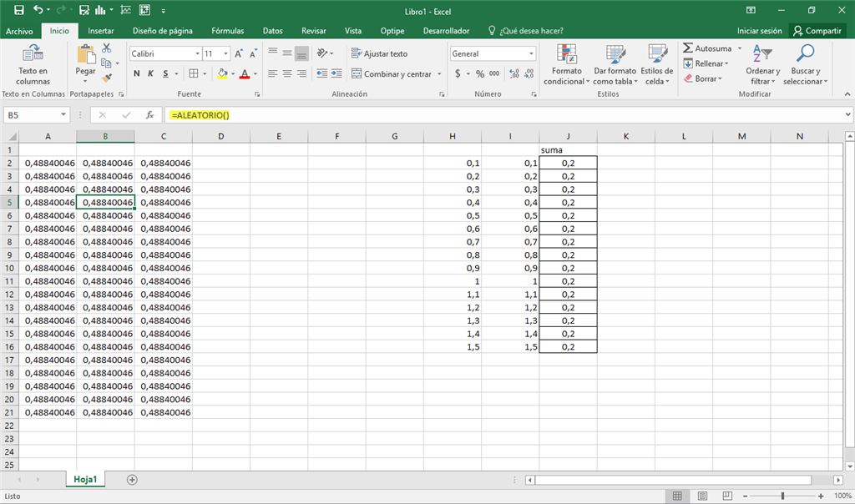The width and height of the screenshot is (855, 504).
Task: Open the Rellenar dropdown
Action: pyautogui.click(x=706, y=63)
